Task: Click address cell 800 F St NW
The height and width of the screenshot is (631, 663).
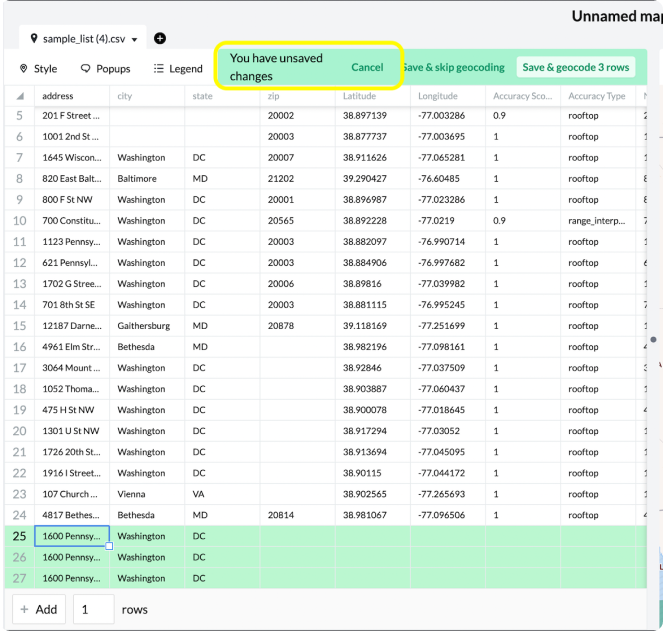Action: tap(72, 200)
